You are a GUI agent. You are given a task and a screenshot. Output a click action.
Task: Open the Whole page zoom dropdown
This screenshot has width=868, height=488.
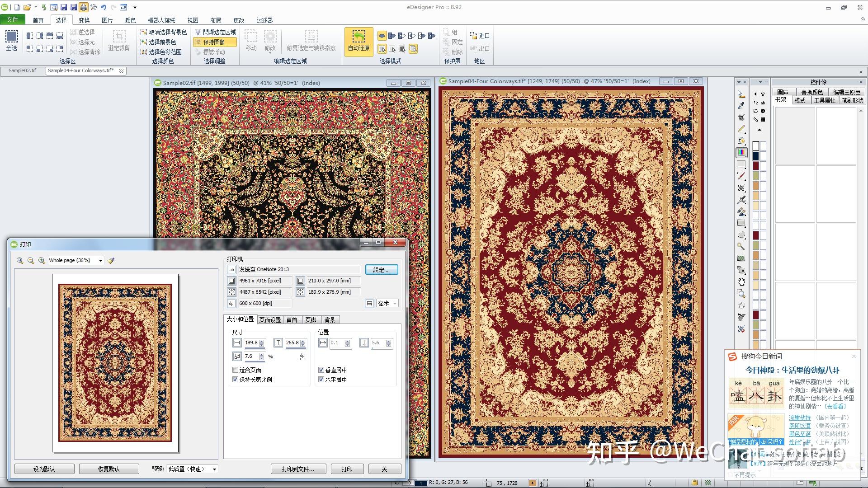coord(100,261)
